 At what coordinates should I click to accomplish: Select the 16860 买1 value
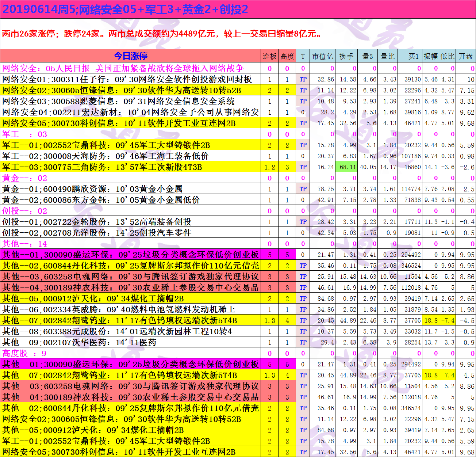pyautogui.click(x=412, y=167)
